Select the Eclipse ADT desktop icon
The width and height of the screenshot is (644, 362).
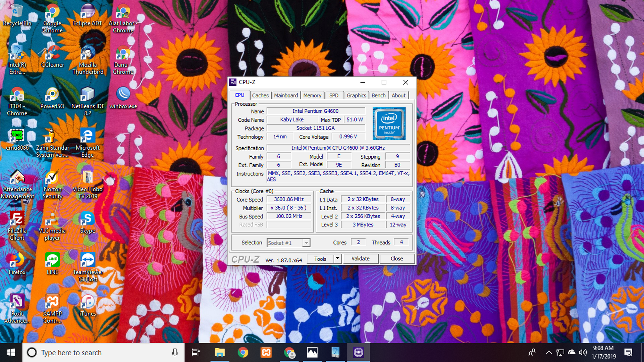(x=88, y=15)
